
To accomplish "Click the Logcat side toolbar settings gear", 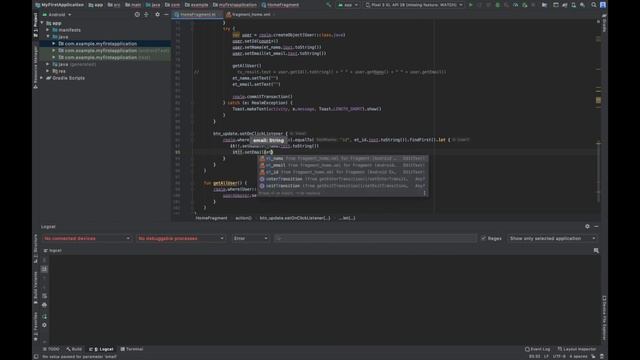I will tap(44, 325).
